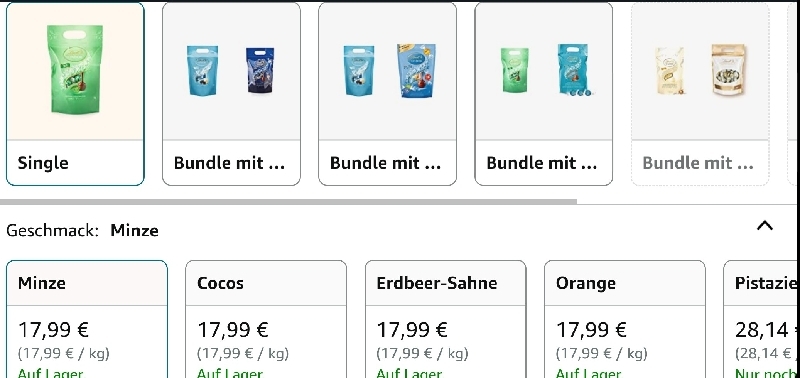The height and width of the screenshot is (378, 800).
Task: Click the light blue bag in first bundle
Action: (203, 70)
